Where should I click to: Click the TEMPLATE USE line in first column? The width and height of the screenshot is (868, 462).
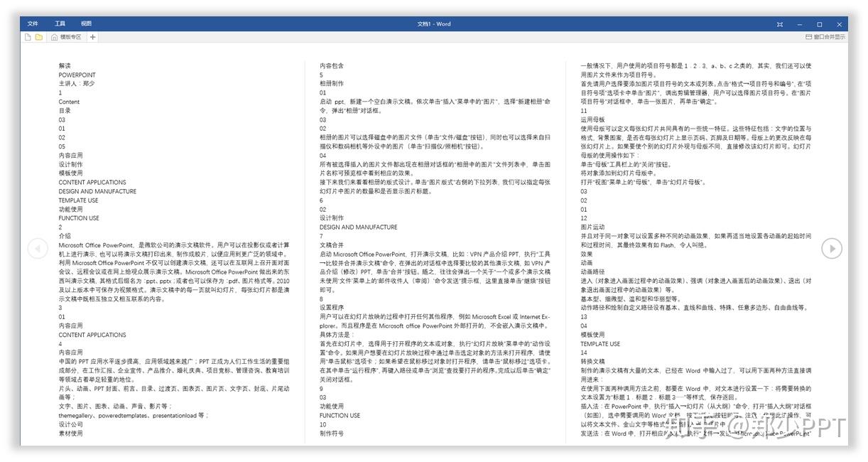click(78, 200)
